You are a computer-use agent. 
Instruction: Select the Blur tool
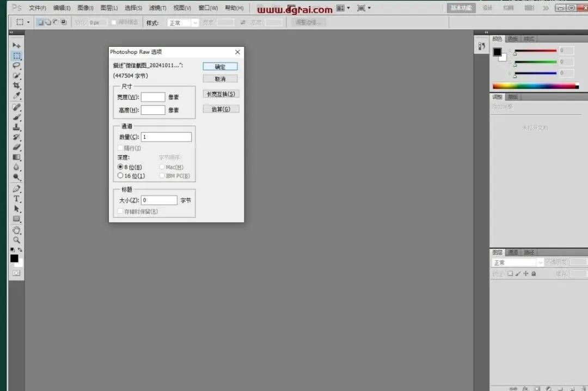point(16,167)
